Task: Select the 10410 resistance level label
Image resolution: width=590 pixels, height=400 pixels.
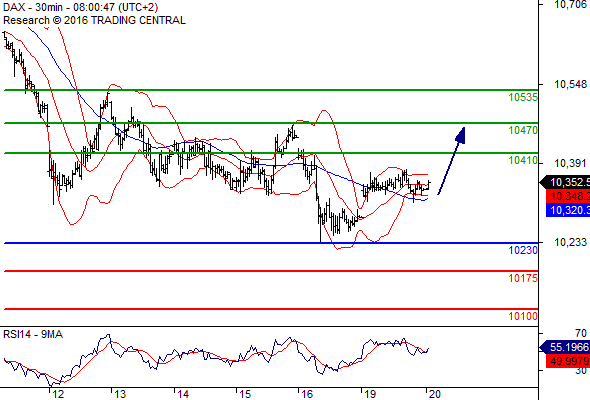Action: pos(523,160)
